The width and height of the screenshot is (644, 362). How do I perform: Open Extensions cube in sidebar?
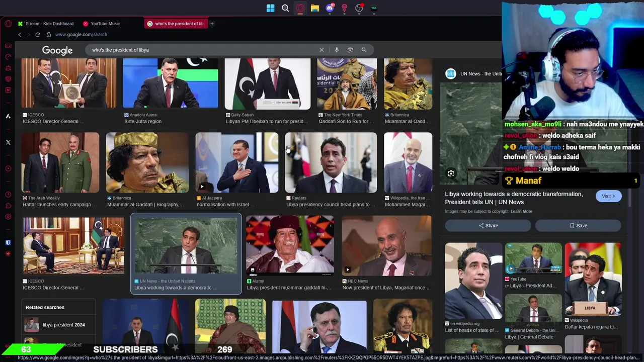8,206
